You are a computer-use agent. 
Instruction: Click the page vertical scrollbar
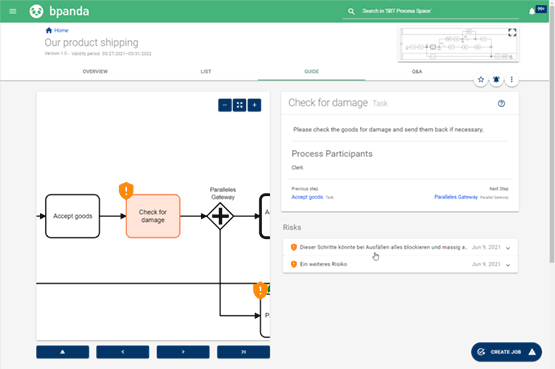(552, 134)
